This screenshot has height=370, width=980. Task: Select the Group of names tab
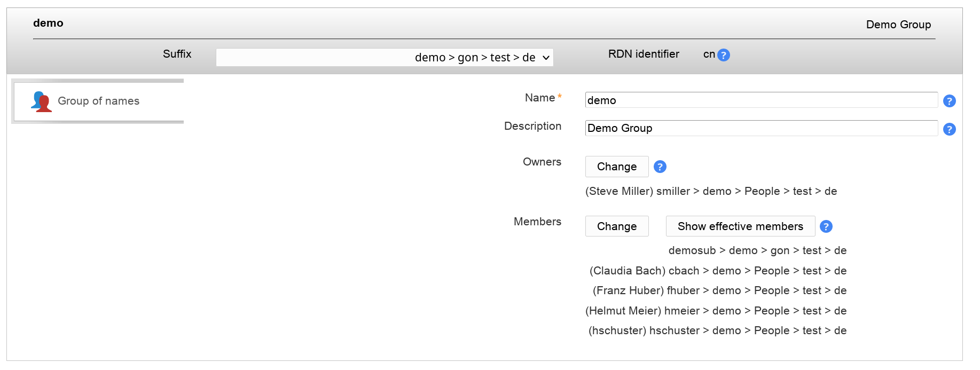click(98, 101)
